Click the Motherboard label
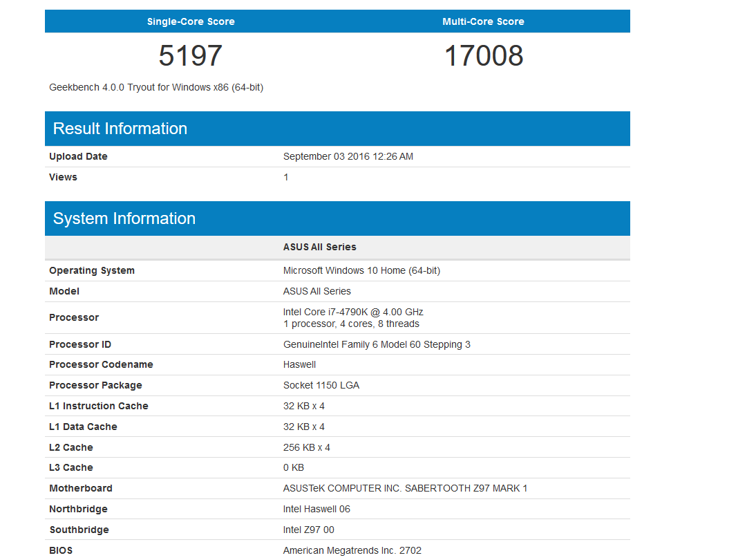This screenshot has height=560, width=756. pyautogui.click(x=81, y=488)
